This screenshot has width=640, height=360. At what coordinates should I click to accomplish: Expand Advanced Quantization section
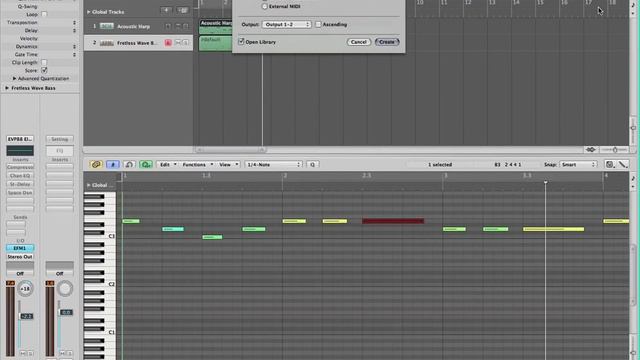pos(14,78)
